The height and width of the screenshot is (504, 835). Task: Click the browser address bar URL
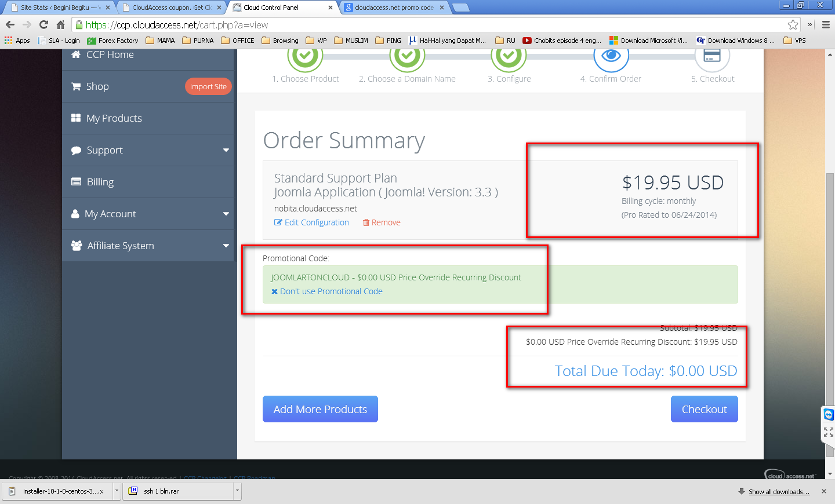click(x=177, y=25)
